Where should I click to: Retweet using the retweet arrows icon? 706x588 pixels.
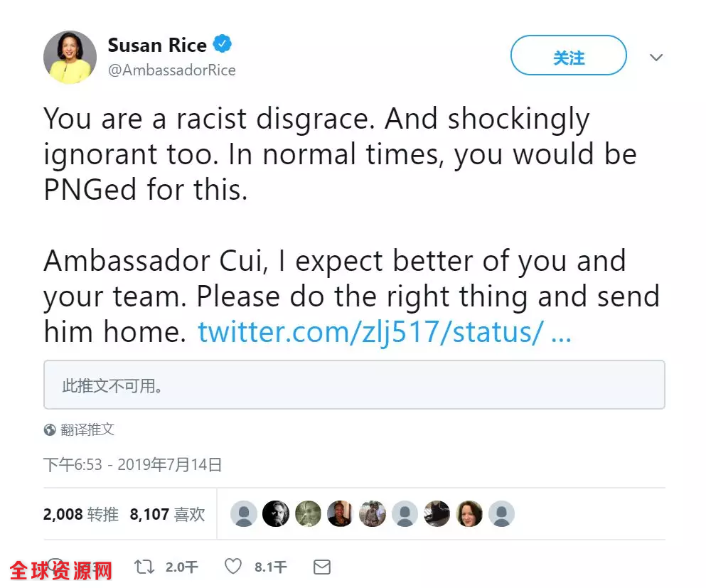pyautogui.click(x=144, y=567)
